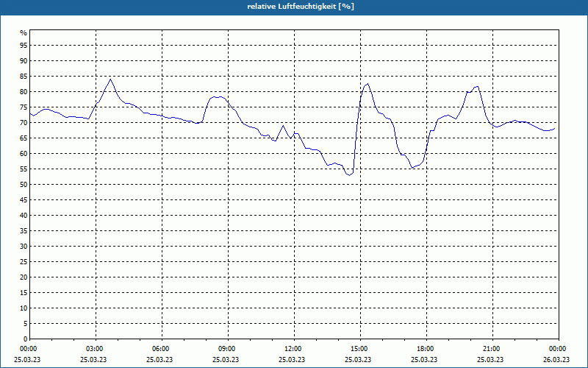Select the y-axis label '20'
The width and height of the screenshot is (588, 368).
(24, 277)
